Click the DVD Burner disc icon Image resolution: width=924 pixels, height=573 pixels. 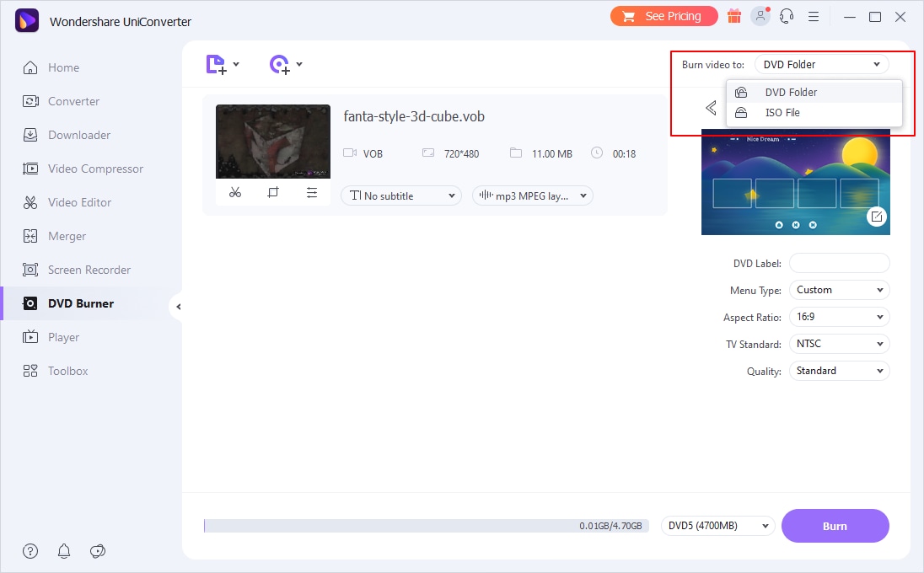click(x=30, y=304)
